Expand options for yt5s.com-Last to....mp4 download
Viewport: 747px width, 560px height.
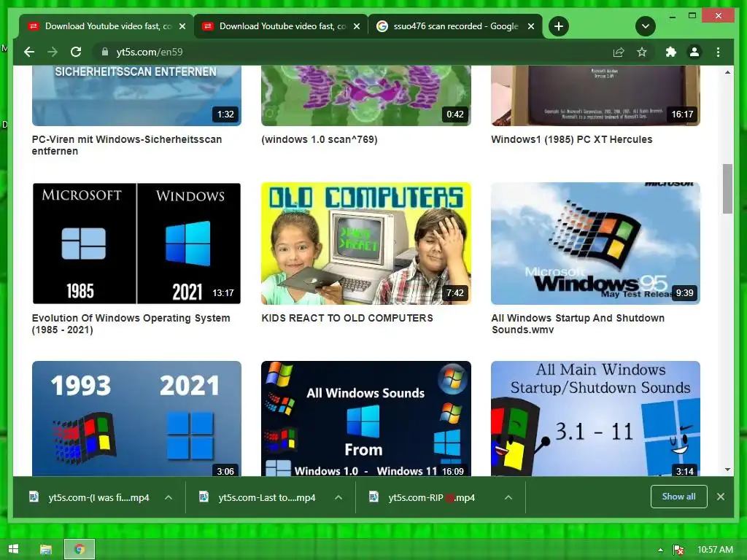pos(338,497)
